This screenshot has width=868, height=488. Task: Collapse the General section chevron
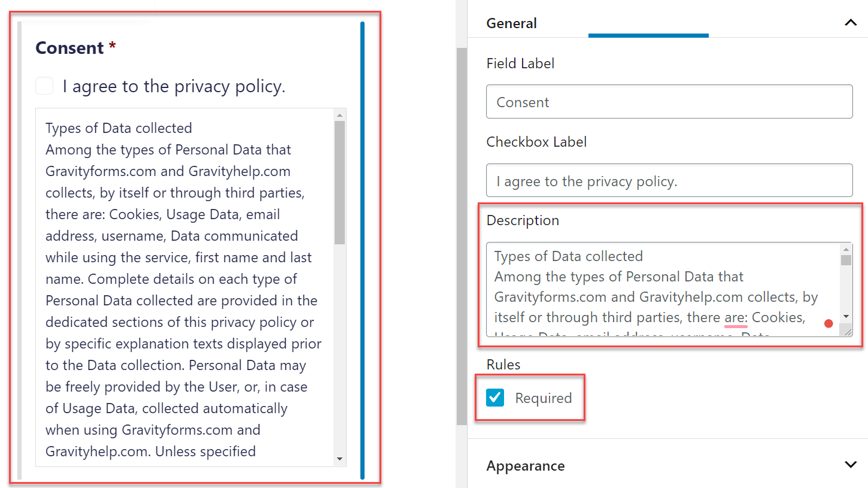(x=850, y=23)
